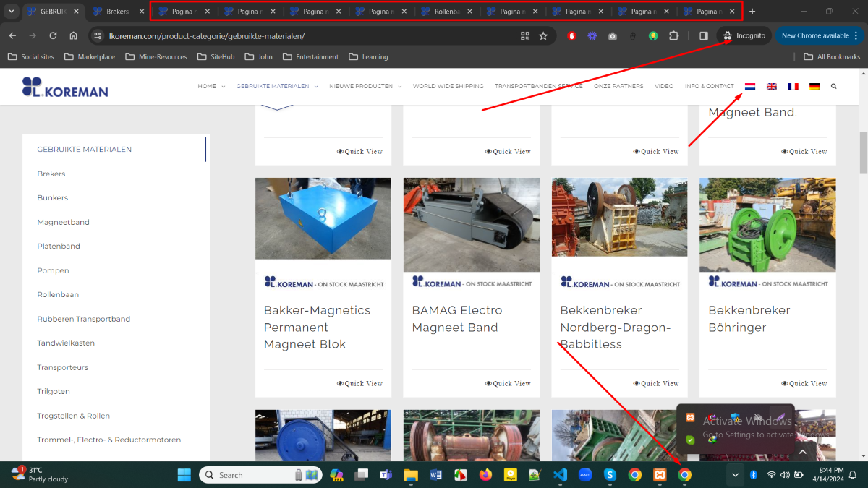Image resolution: width=868 pixels, height=488 pixels.
Task: Open Zoom from the taskbar
Action: click(x=585, y=475)
